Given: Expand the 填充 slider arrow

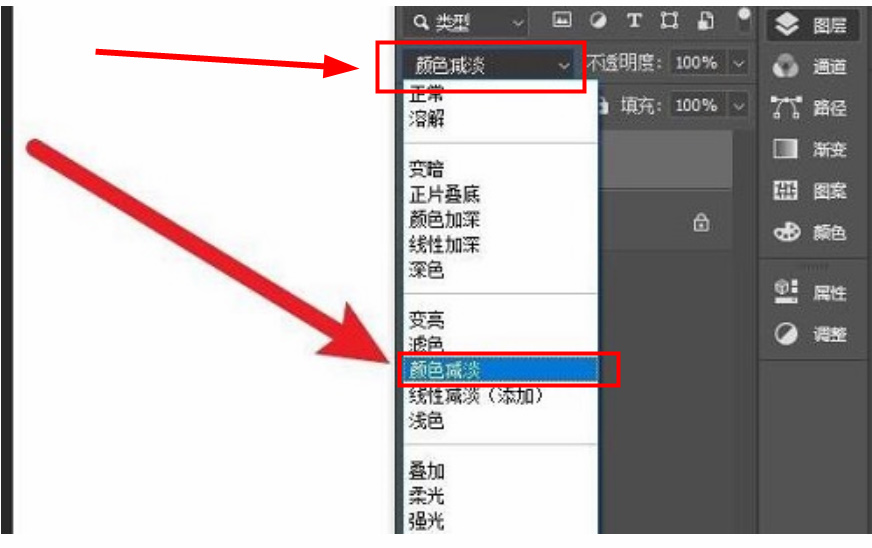Looking at the screenshot, I should coord(739,106).
